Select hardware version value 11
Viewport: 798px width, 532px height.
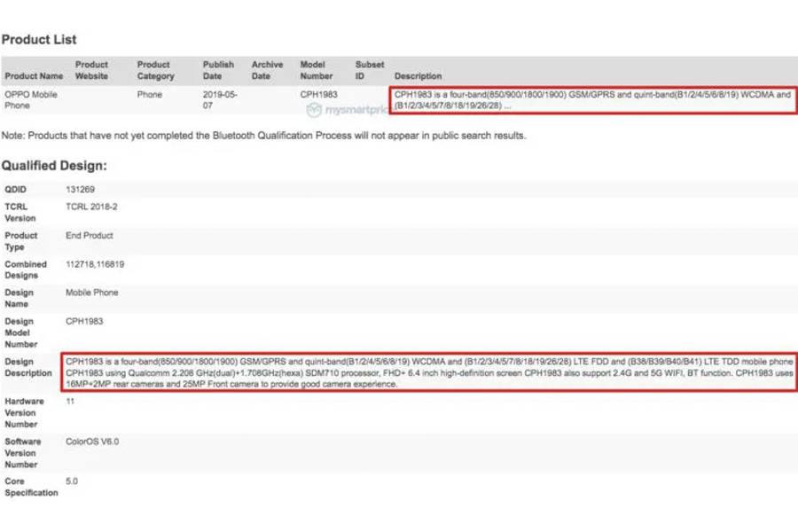pos(70,401)
